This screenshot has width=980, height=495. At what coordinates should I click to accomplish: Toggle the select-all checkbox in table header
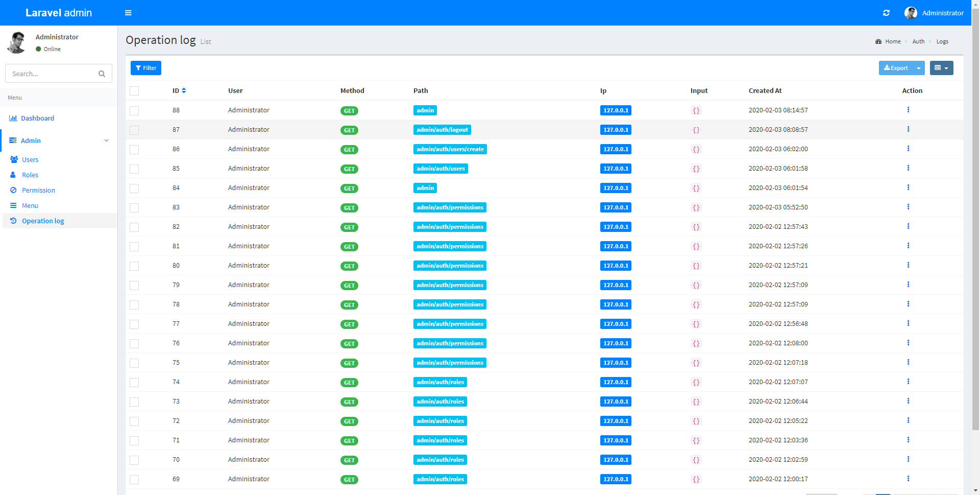pyautogui.click(x=134, y=91)
